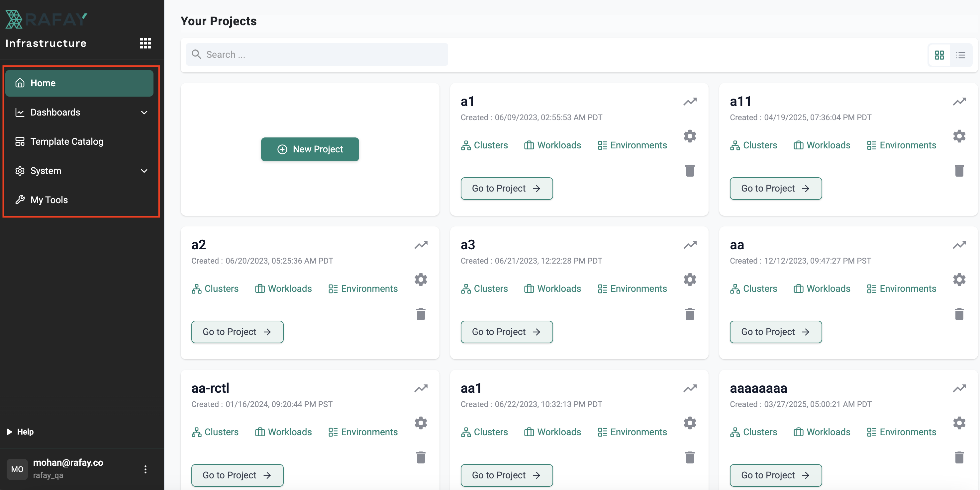This screenshot has width=980, height=490.
Task: Open trend chart for project a1
Action: click(690, 102)
